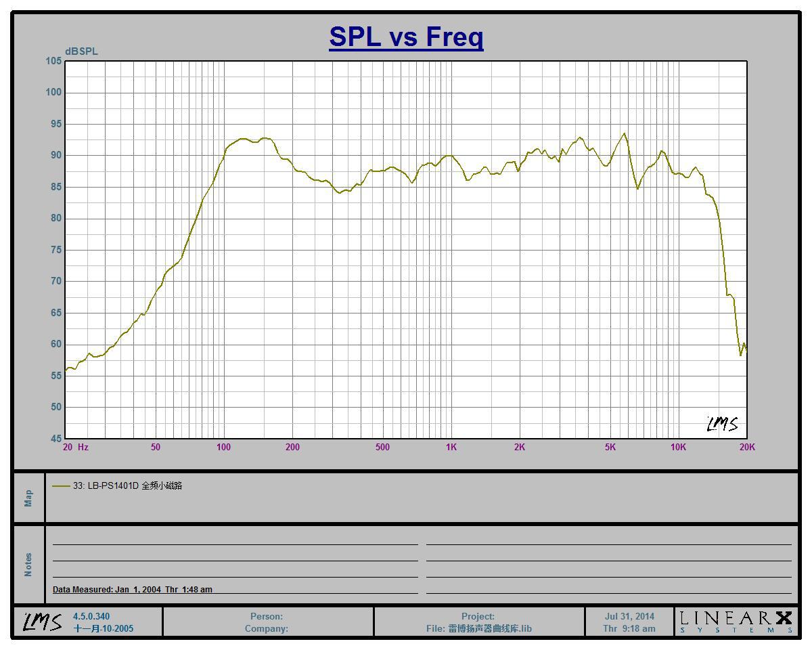812x650 pixels.
Task: Click the time Thr 9:18 am
Action: point(629,628)
